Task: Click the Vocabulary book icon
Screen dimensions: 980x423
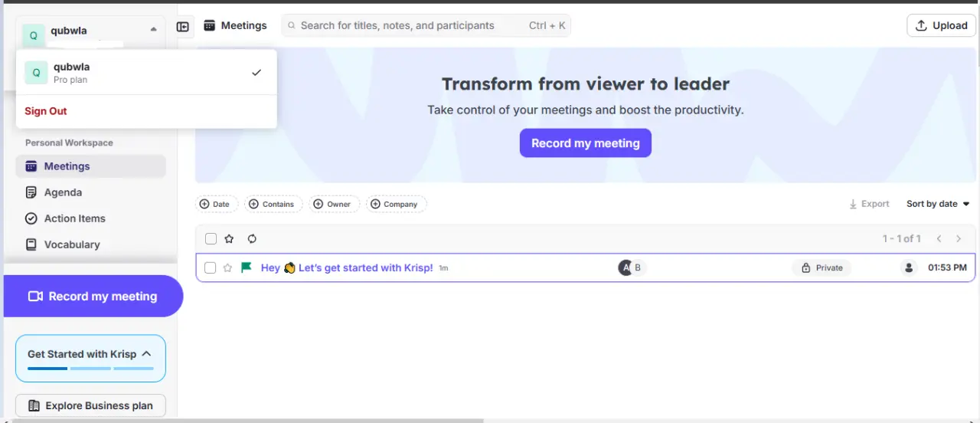Action: [x=31, y=244]
